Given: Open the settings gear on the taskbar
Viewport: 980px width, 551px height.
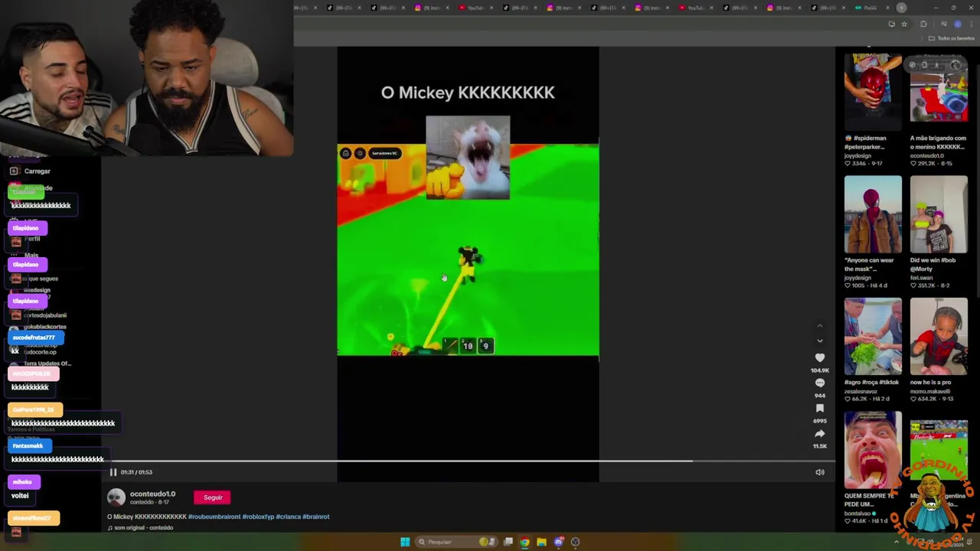Looking at the screenshot, I should pyautogui.click(x=575, y=542).
